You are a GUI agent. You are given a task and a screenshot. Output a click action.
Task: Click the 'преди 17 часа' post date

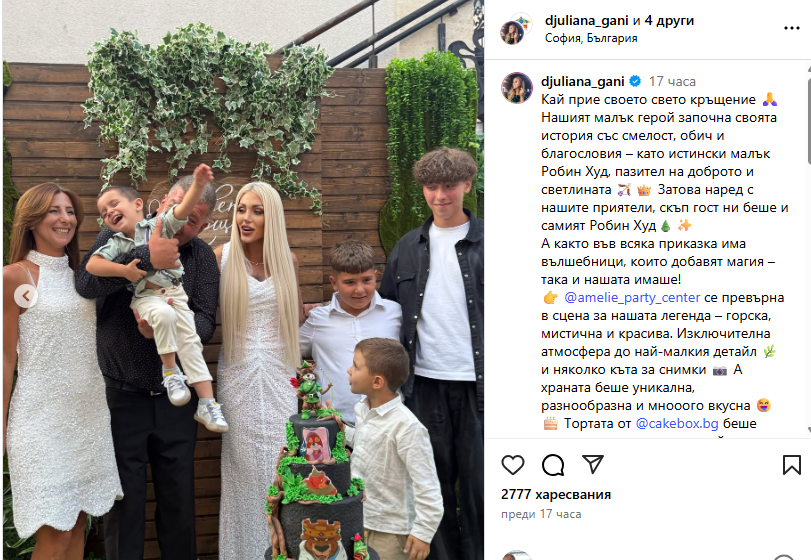pos(541,514)
